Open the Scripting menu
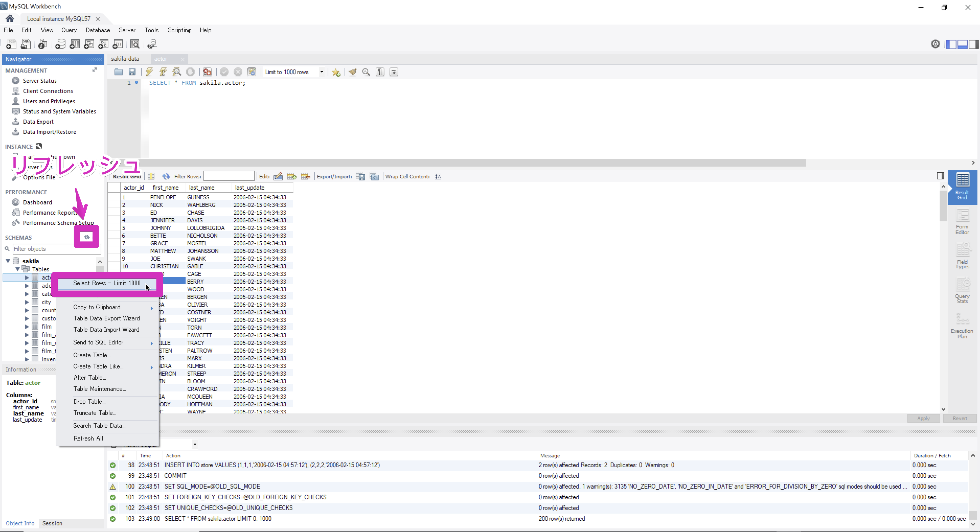The width and height of the screenshot is (980, 532). 179,30
